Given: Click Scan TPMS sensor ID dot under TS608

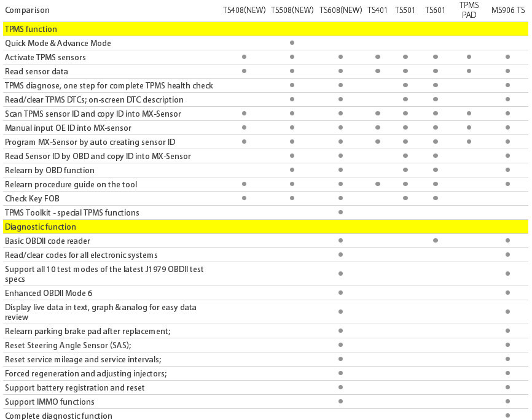Looking at the screenshot, I should point(341,114).
